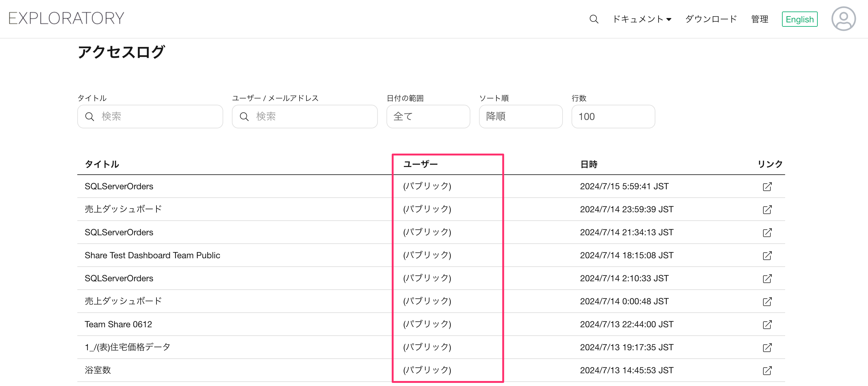868x386 pixels.
Task: Click the date 2024/7/13 22:44:00 JST
Action: tap(626, 324)
